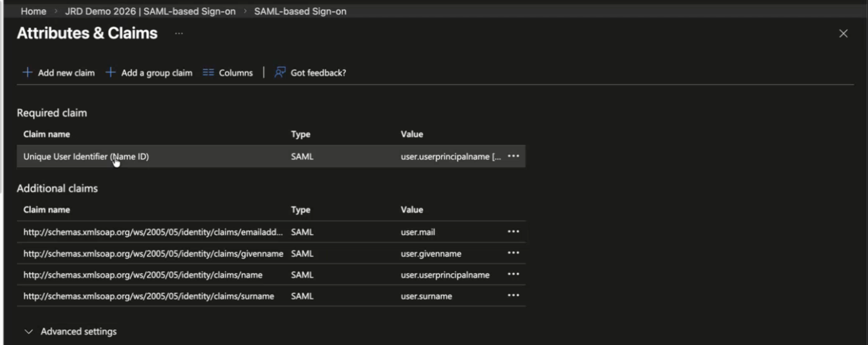Click Got feedback? text

tap(318, 73)
